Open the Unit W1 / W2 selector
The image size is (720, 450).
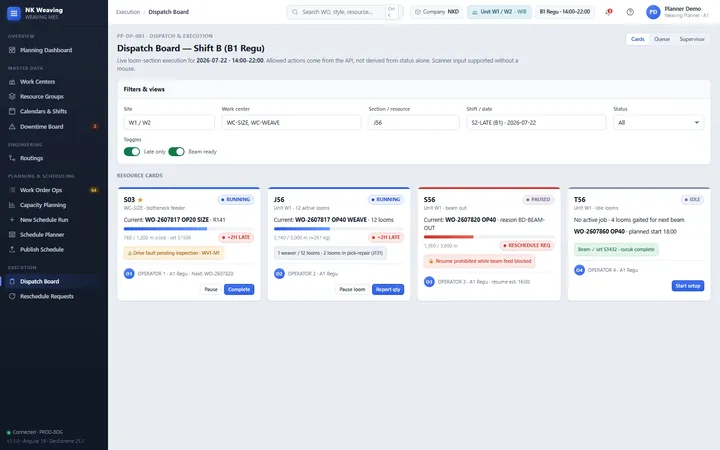pyautogui.click(x=499, y=12)
